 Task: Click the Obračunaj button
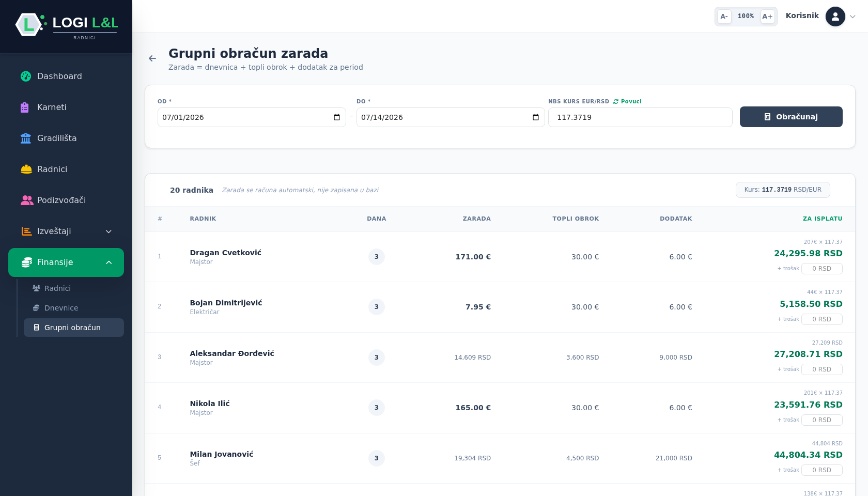click(791, 117)
